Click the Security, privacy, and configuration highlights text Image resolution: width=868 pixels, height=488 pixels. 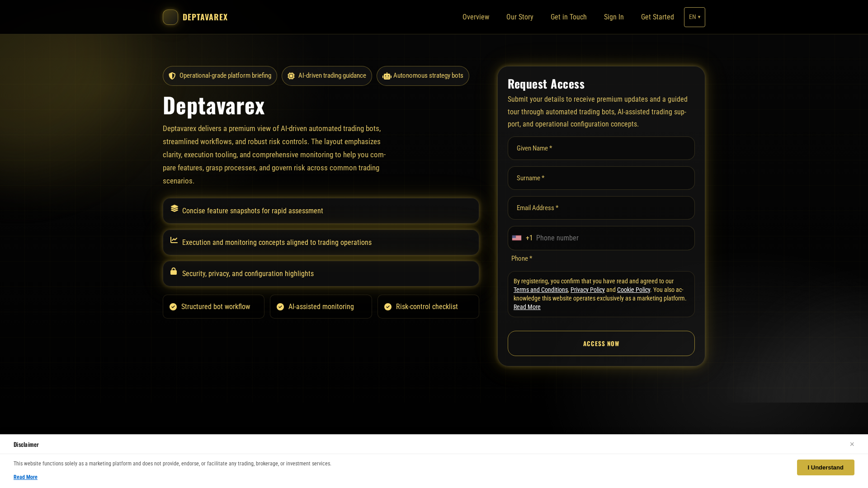click(x=248, y=274)
